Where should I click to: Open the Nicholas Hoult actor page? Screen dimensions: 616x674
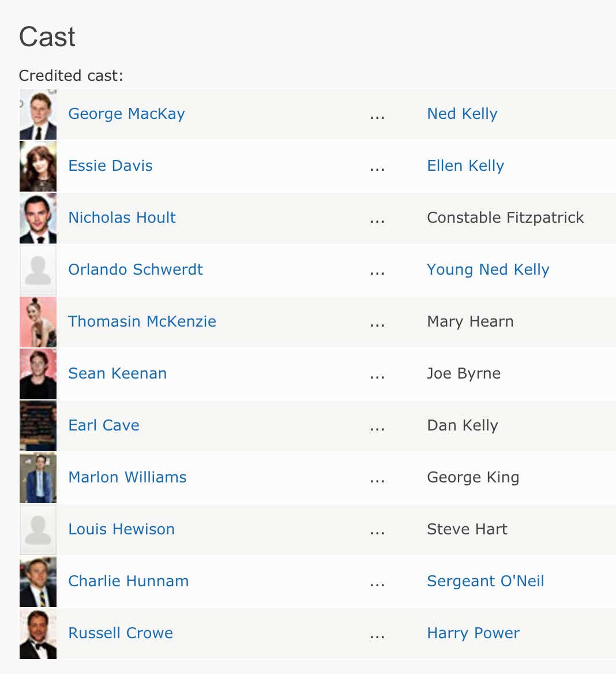coord(122,218)
